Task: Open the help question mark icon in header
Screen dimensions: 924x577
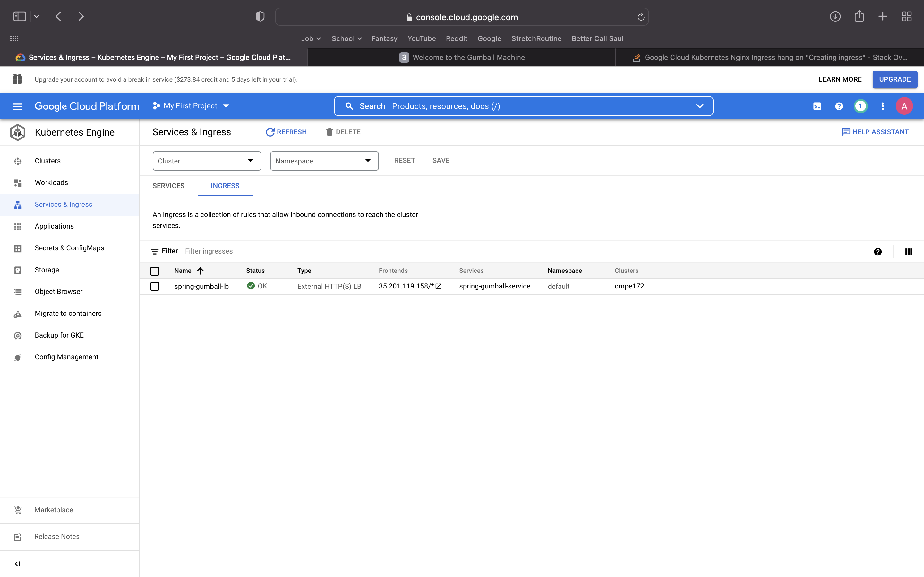Action: pyautogui.click(x=839, y=106)
